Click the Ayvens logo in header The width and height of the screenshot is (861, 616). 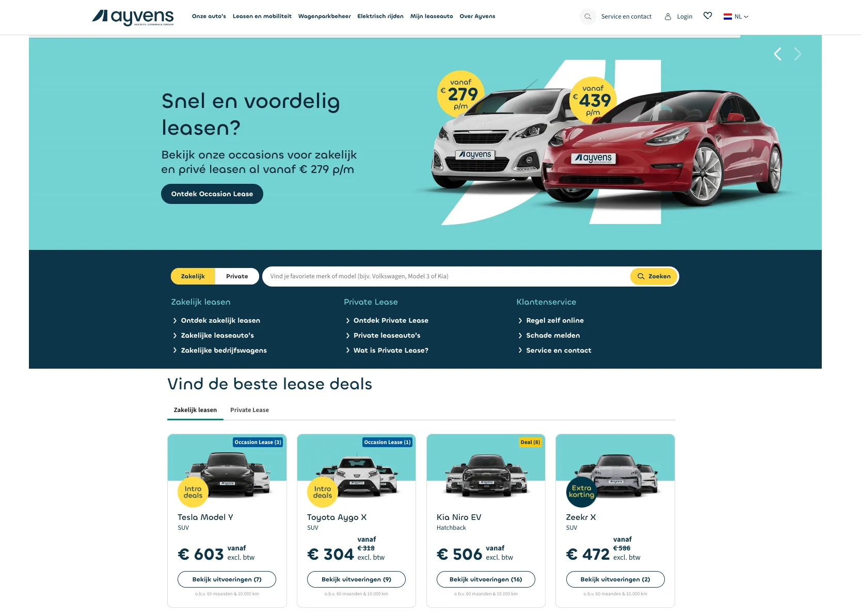[133, 17]
